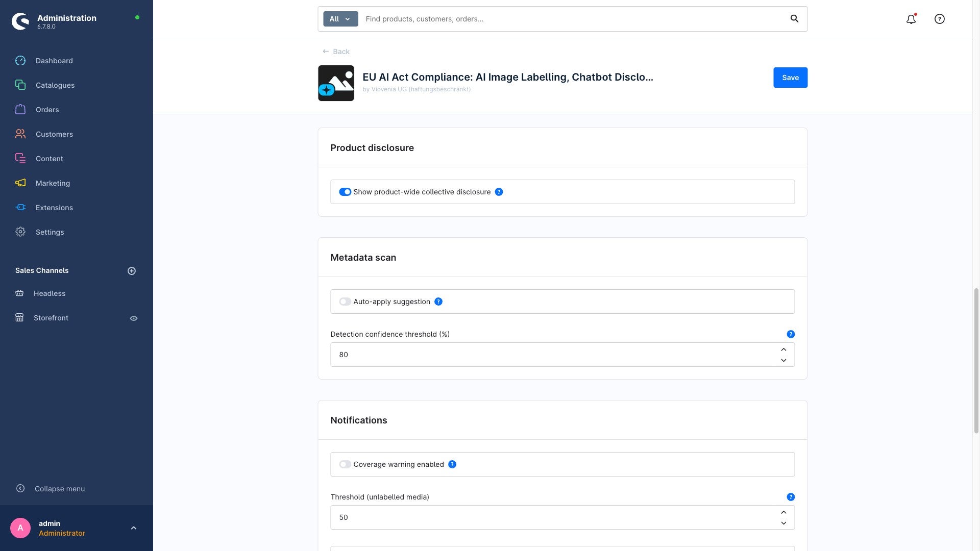The image size is (980, 551).
Task: Add a new sales channel
Action: click(x=132, y=271)
